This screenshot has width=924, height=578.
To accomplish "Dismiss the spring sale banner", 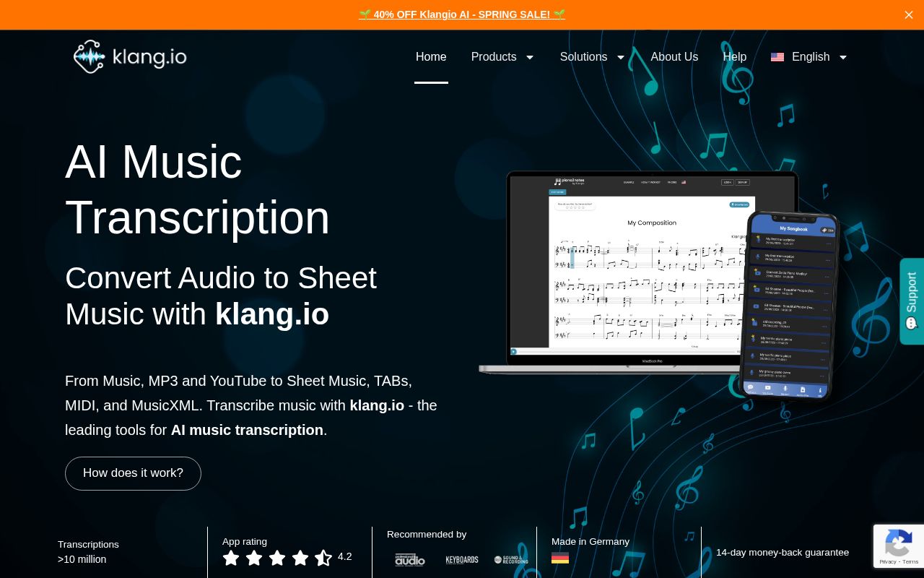I will click(x=909, y=14).
